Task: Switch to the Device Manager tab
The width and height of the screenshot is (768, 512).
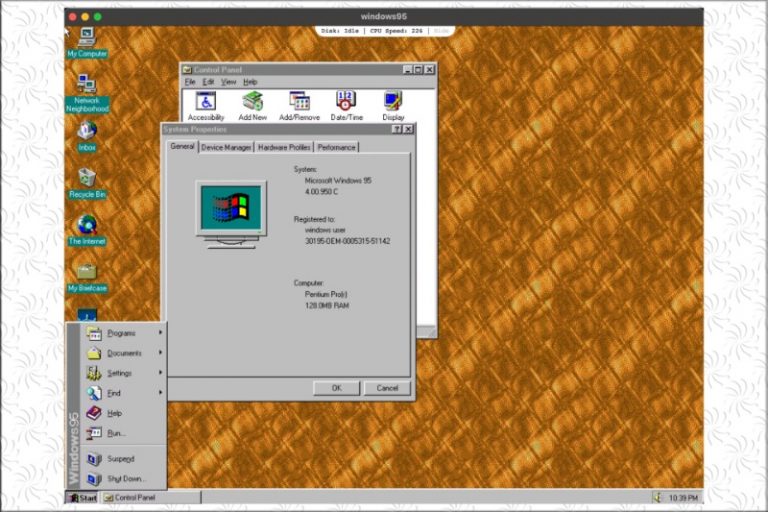Action: [x=226, y=147]
